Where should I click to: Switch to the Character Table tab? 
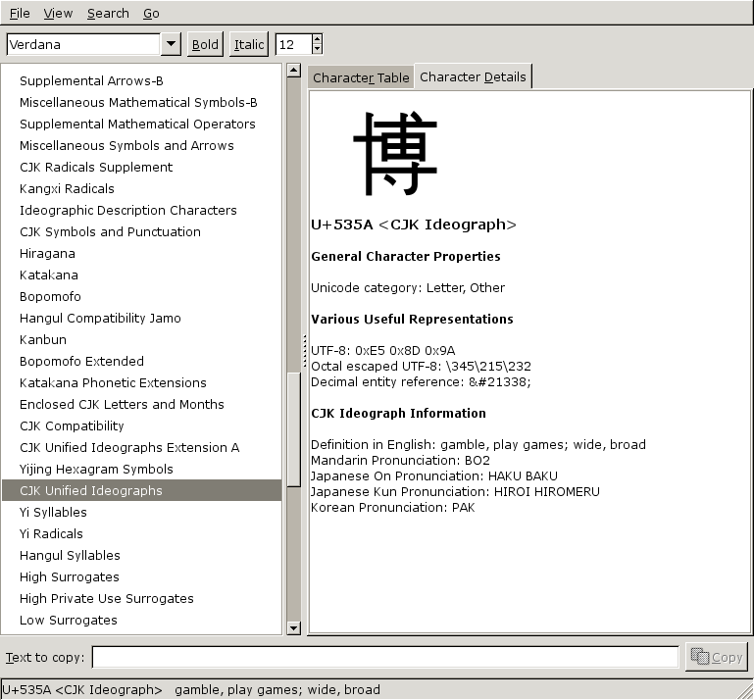361,77
